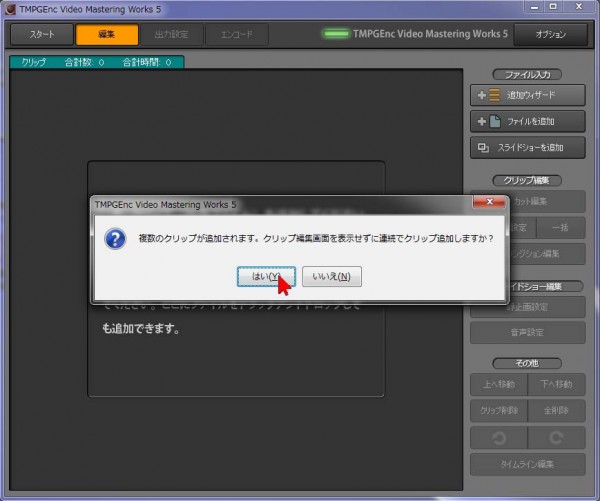Click the 下へ移動 move down button

tap(557, 383)
